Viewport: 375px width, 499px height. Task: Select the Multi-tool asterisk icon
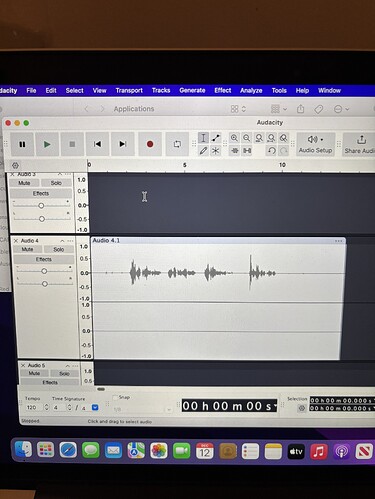(x=216, y=151)
